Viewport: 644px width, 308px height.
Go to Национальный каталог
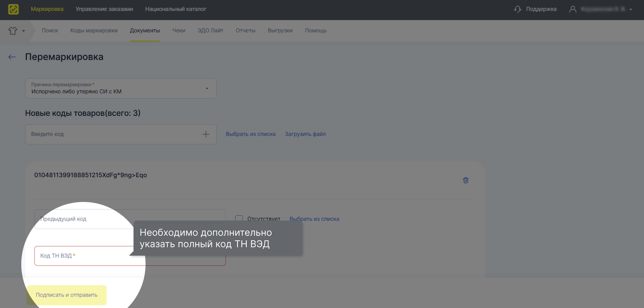point(175,9)
